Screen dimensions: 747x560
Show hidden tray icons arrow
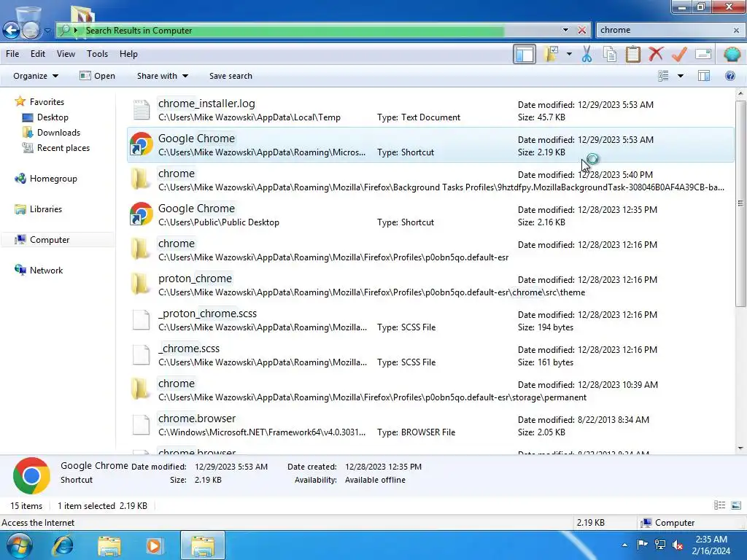[x=624, y=545]
